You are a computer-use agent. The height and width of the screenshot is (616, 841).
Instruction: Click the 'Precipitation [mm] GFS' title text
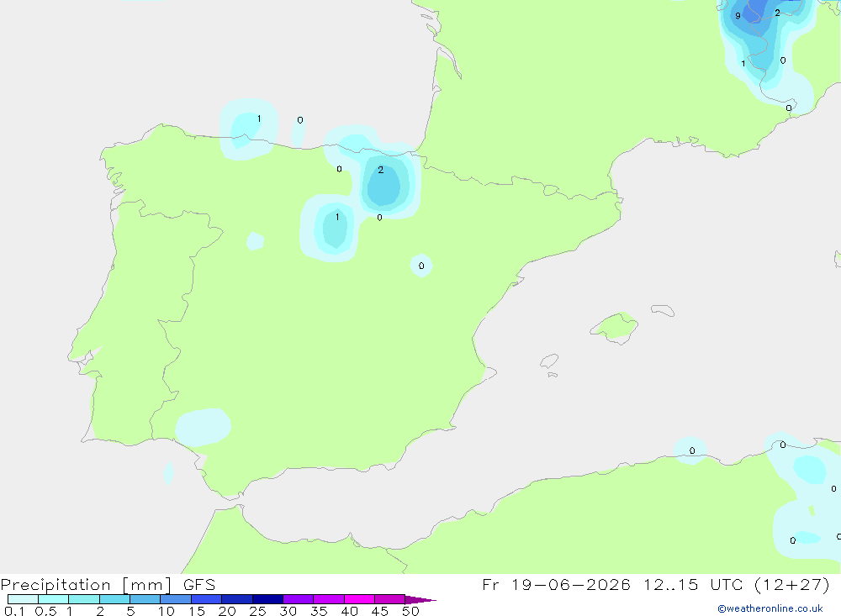tap(108, 585)
